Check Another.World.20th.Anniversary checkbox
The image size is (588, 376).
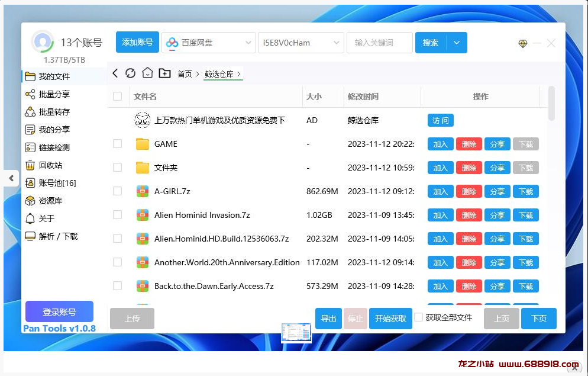117,262
